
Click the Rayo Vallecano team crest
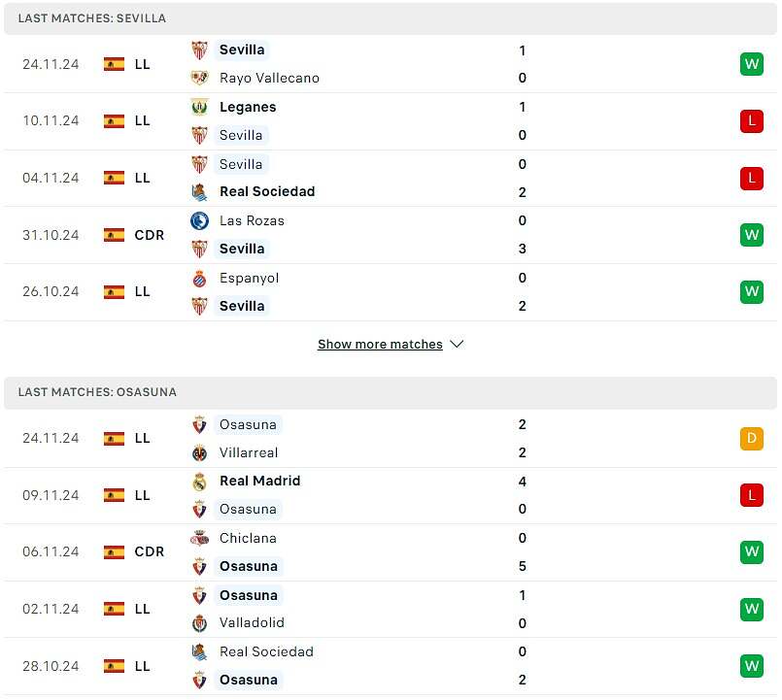click(x=199, y=78)
